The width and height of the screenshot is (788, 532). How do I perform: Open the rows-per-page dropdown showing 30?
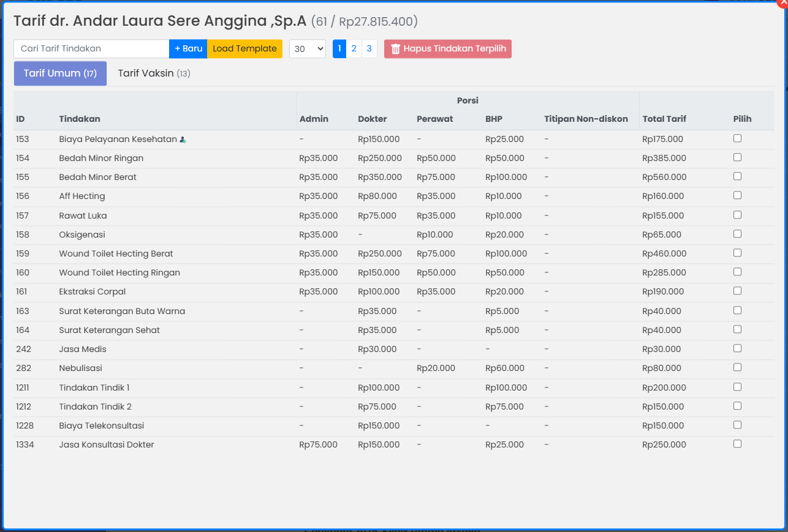click(307, 49)
